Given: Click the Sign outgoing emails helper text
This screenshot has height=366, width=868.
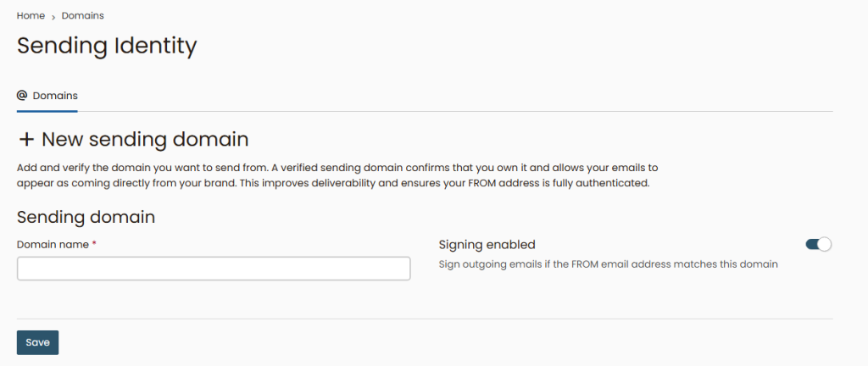Looking at the screenshot, I should pyautogui.click(x=608, y=264).
